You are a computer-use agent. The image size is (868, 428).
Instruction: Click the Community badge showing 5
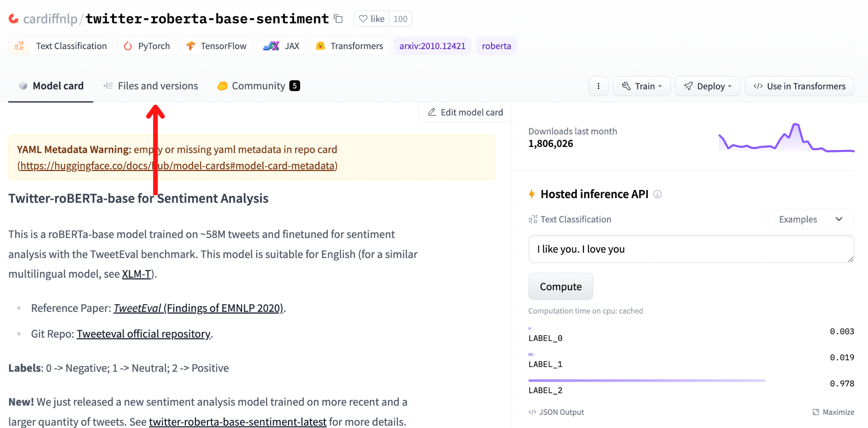click(x=295, y=86)
